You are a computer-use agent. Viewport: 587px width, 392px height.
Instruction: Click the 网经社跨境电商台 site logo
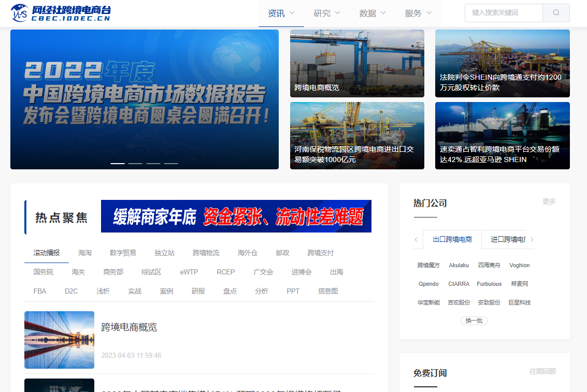pos(60,12)
